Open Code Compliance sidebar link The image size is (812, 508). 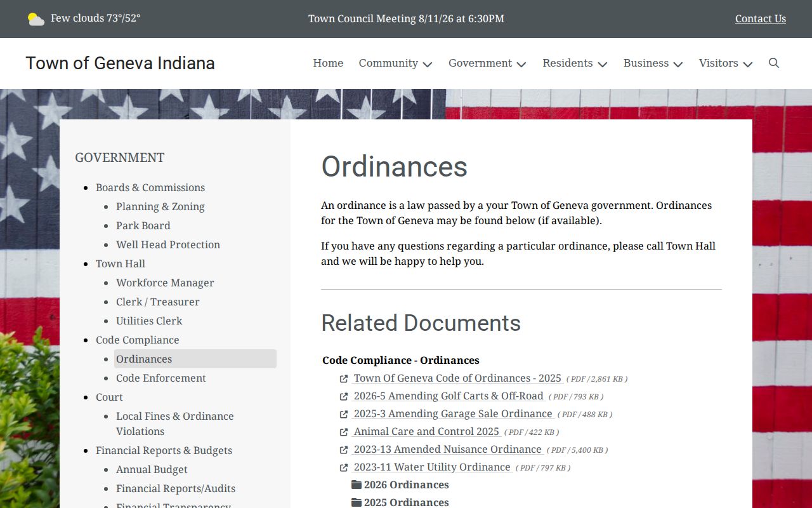tap(138, 340)
